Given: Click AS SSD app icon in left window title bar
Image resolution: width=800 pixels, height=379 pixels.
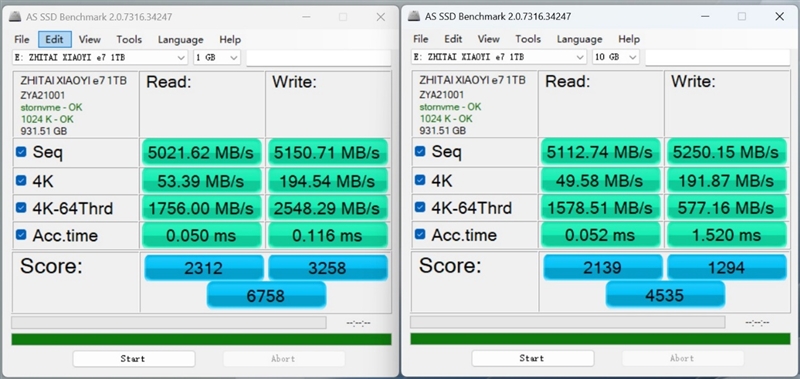Looking at the screenshot, I should pos(16,17).
